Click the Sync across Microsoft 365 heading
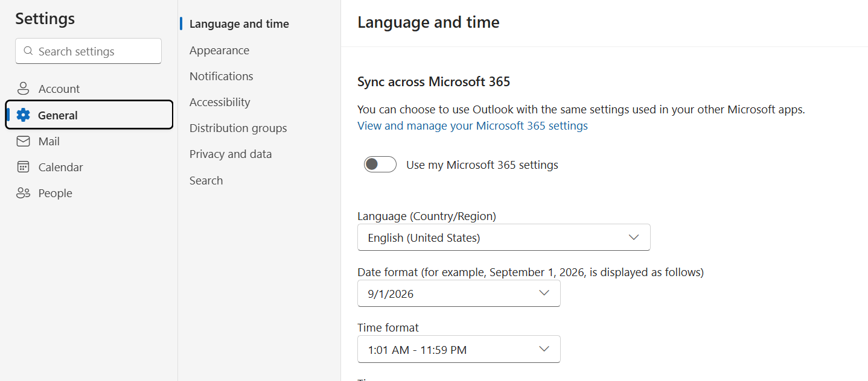868x381 pixels. coord(433,82)
